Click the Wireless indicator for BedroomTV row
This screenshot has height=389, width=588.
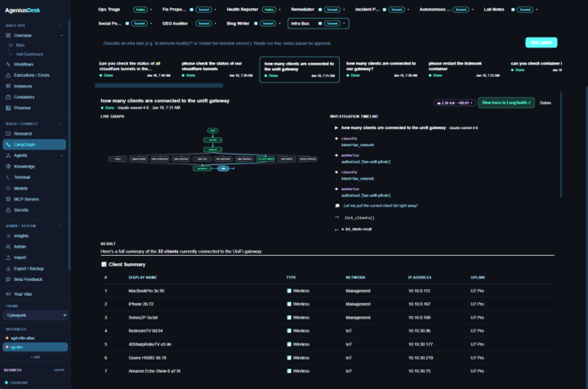coord(289,331)
